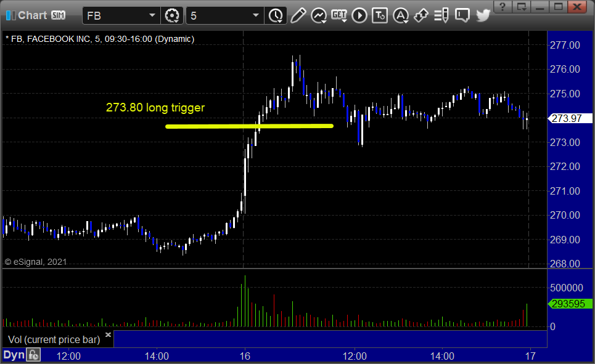Image resolution: width=595 pixels, height=364 pixels.
Task: Maximize the chart window
Action: coord(558,6)
